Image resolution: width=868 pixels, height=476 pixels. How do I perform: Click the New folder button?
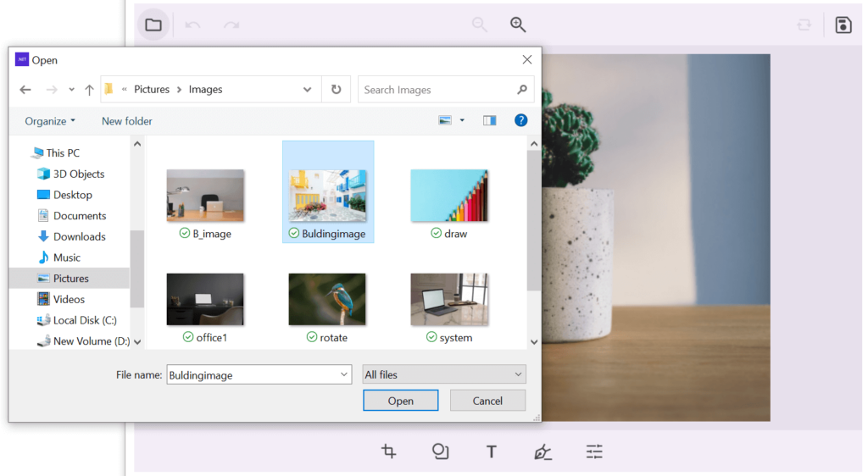point(127,121)
